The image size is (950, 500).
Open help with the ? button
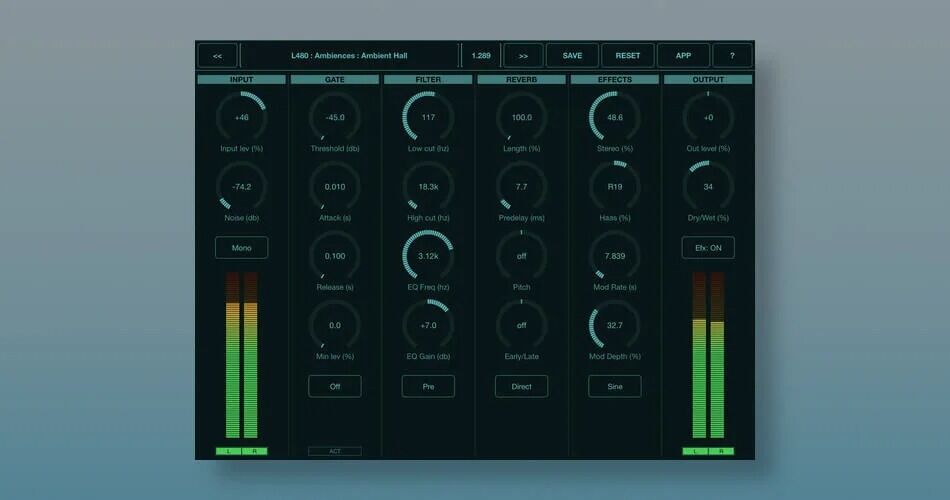(x=732, y=56)
